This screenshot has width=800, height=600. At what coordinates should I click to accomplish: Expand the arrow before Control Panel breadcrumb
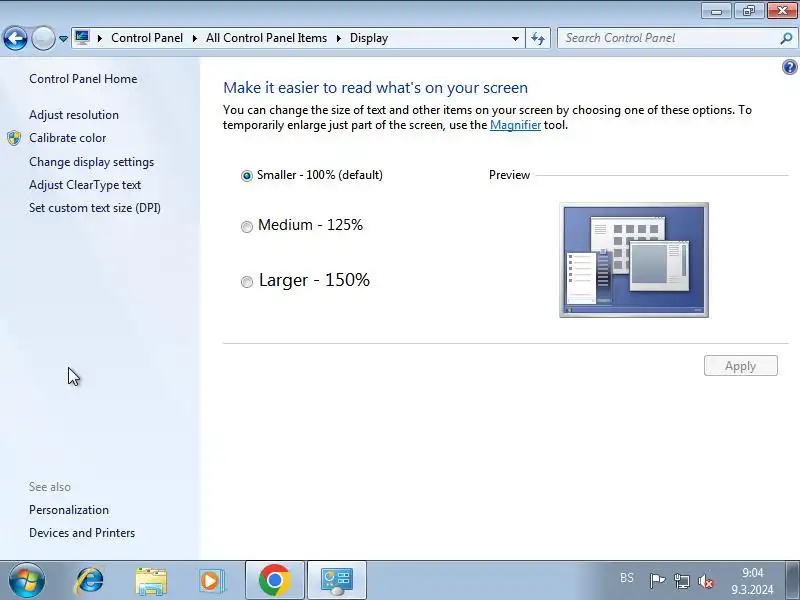pos(99,38)
